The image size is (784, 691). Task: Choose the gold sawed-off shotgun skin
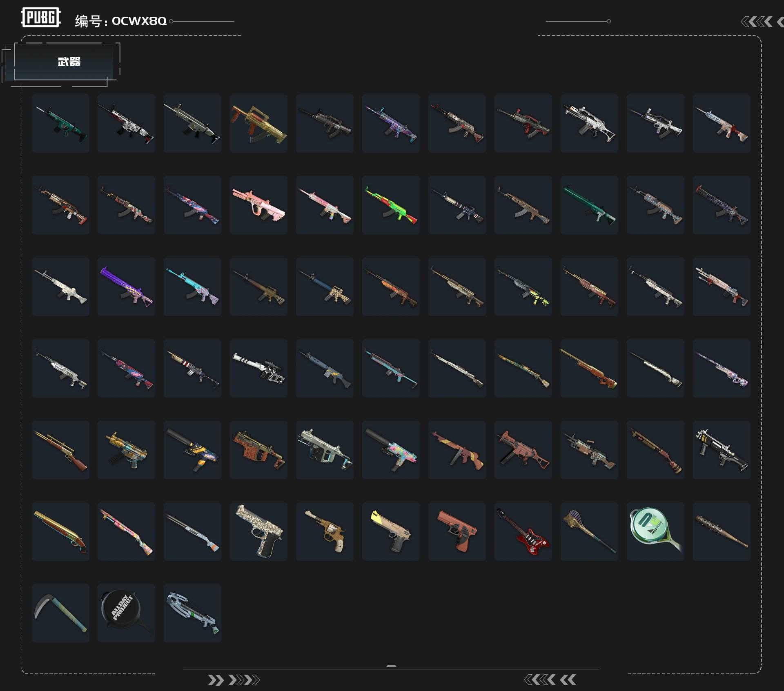click(60, 531)
